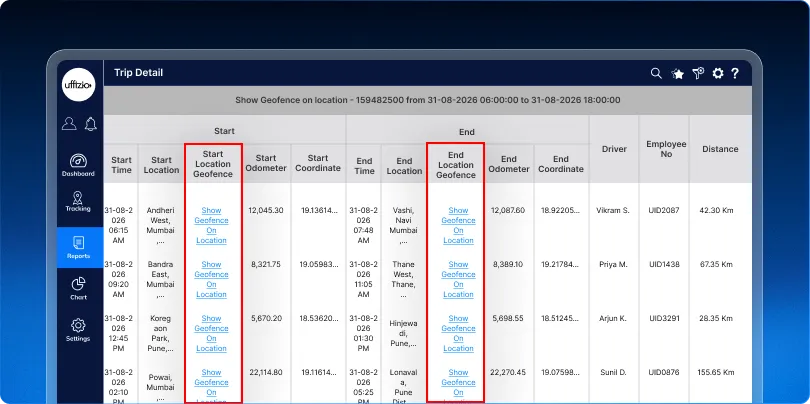Click start odometer value 22,114.80
The width and height of the screenshot is (810, 404).
266,372
